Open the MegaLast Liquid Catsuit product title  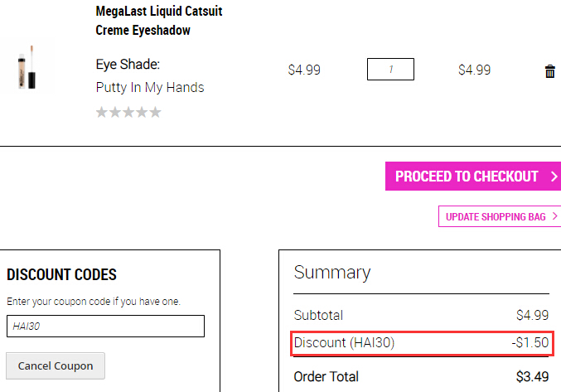pyautogui.click(x=159, y=21)
